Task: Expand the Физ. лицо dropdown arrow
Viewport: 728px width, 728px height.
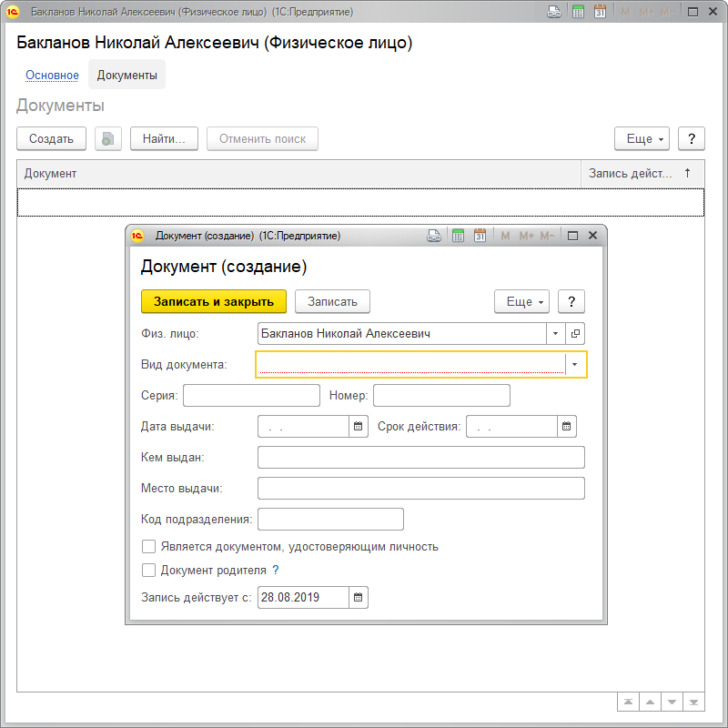Action: point(555,334)
